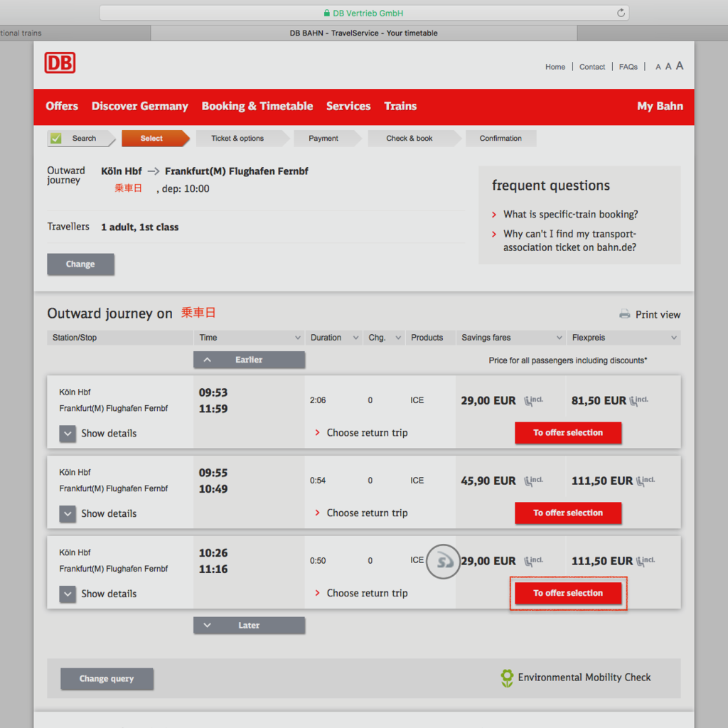
Task: Open the Trains menu
Action: [400, 107]
